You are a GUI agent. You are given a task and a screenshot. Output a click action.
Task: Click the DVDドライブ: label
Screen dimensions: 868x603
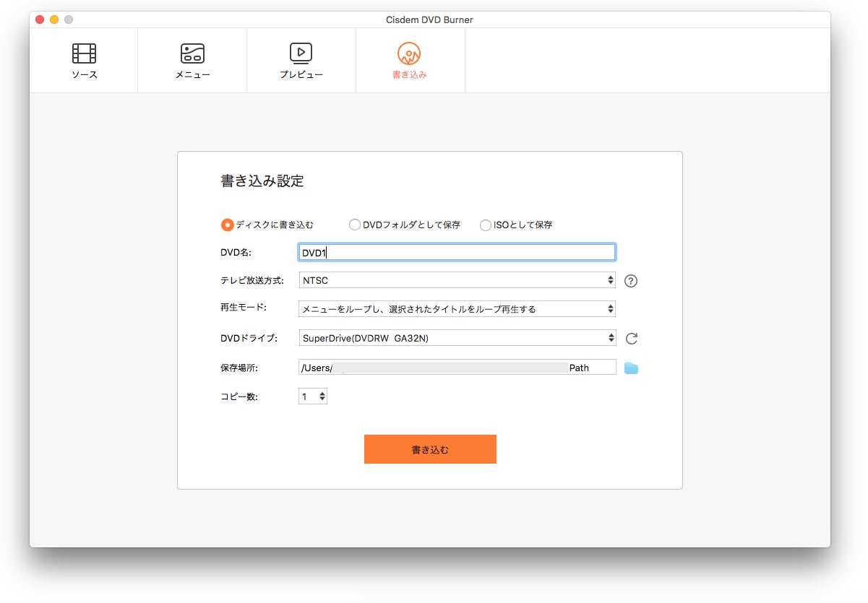click(x=249, y=339)
